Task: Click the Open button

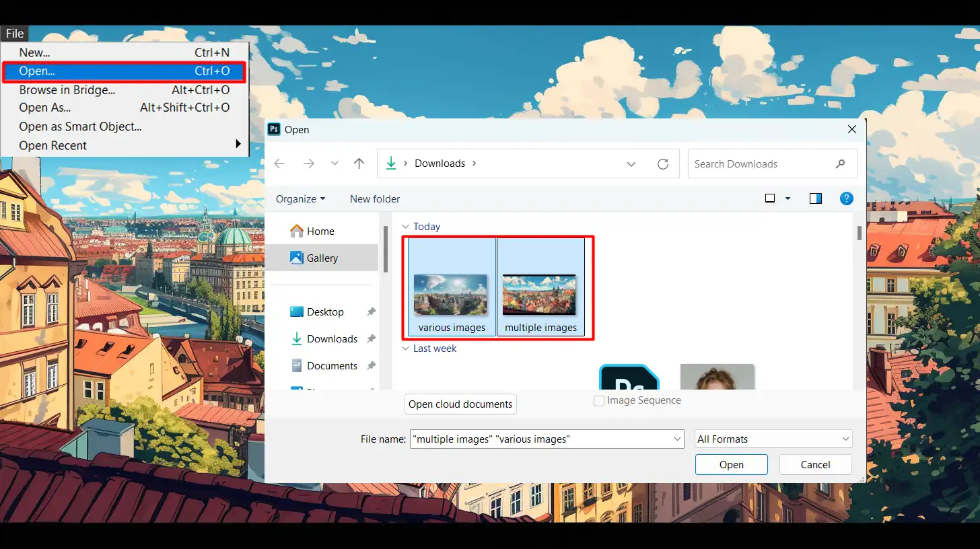Action: point(731,464)
